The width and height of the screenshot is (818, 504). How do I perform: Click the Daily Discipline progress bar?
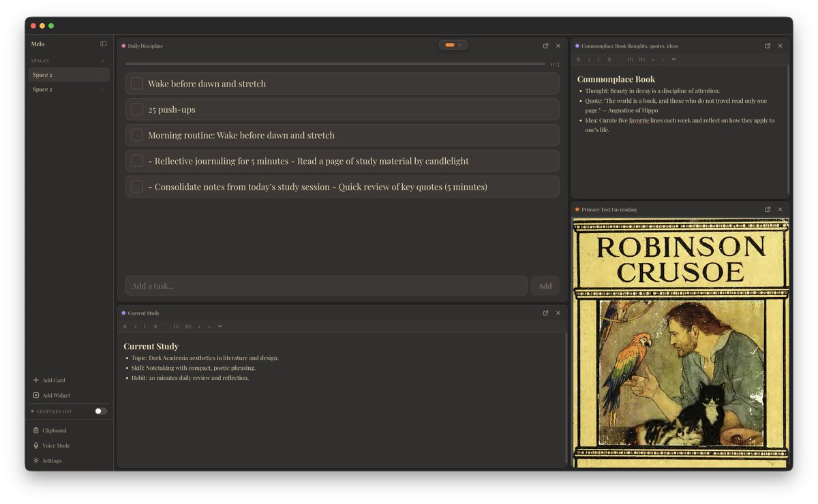coord(335,64)
